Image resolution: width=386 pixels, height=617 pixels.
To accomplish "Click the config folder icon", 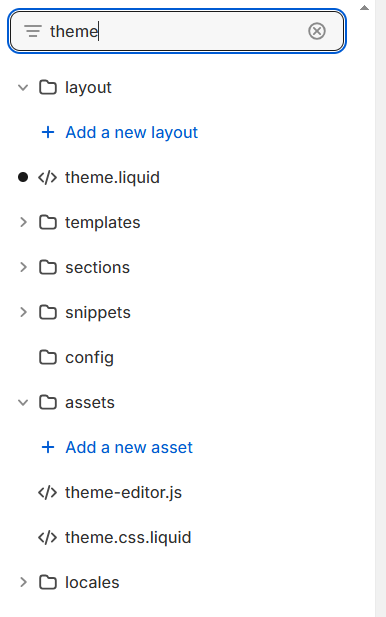I will click(x=48, y=357).
